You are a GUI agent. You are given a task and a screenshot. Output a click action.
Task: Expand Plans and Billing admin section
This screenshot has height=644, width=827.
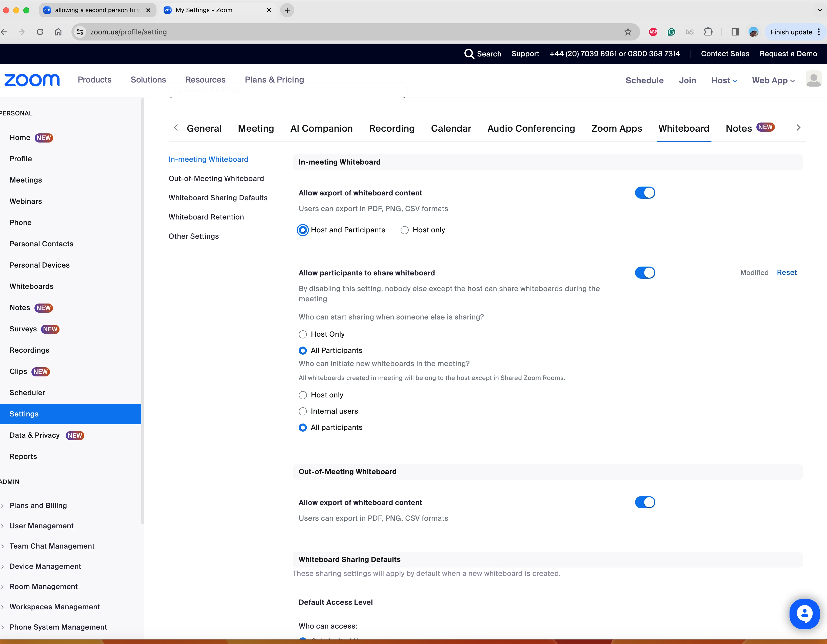38,506
